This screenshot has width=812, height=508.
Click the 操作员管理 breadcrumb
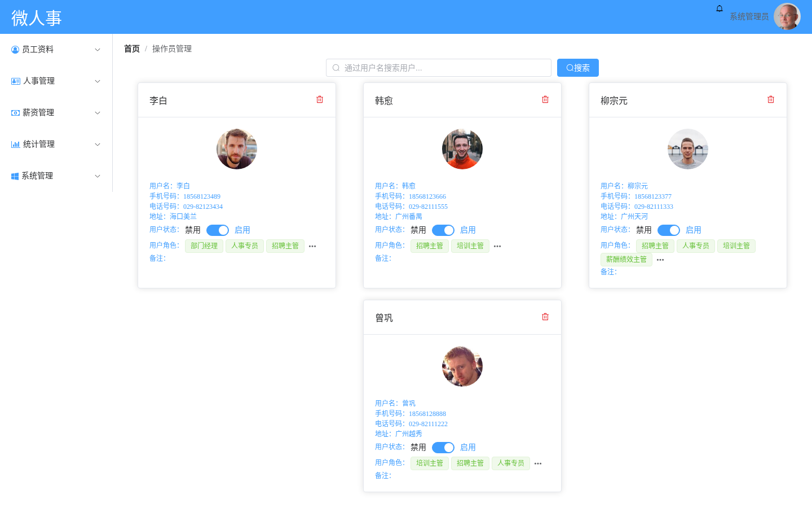coord(172,49)
